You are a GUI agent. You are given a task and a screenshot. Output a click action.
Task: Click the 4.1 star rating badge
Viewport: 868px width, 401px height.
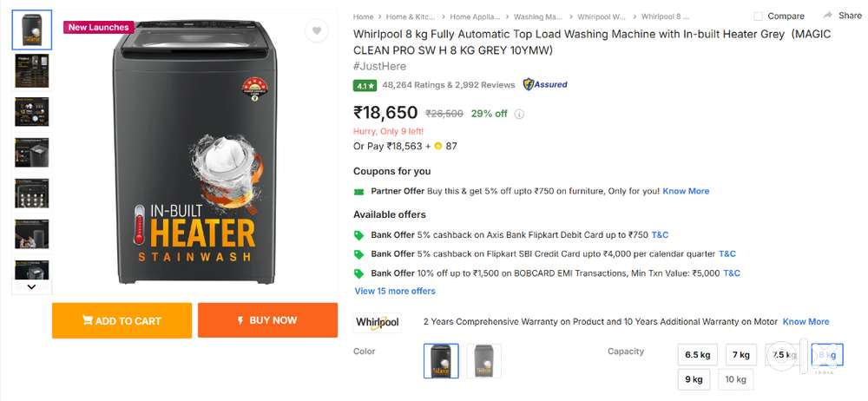pos(365,85)
